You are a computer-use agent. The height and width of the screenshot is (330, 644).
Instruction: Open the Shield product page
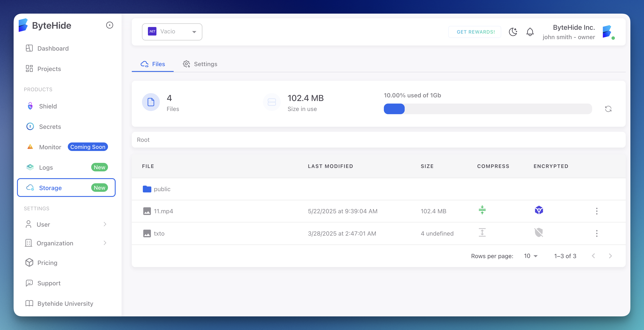(48, 106)
